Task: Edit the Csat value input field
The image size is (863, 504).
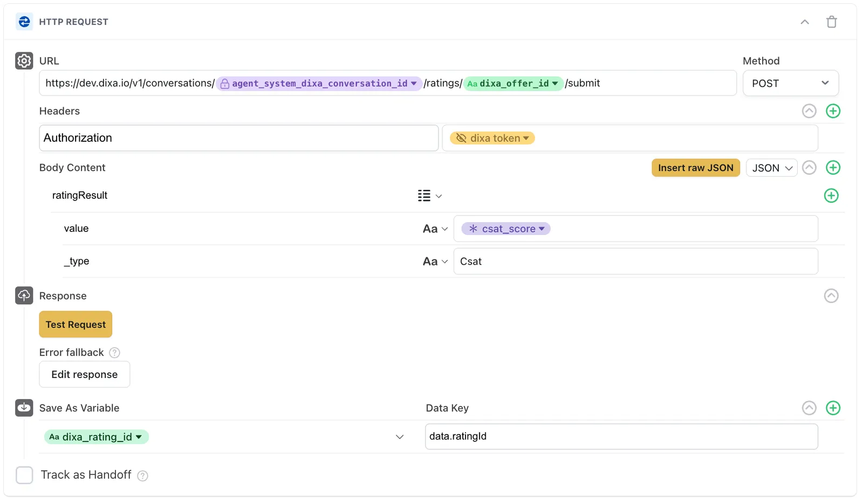Action: click(636, 261)
